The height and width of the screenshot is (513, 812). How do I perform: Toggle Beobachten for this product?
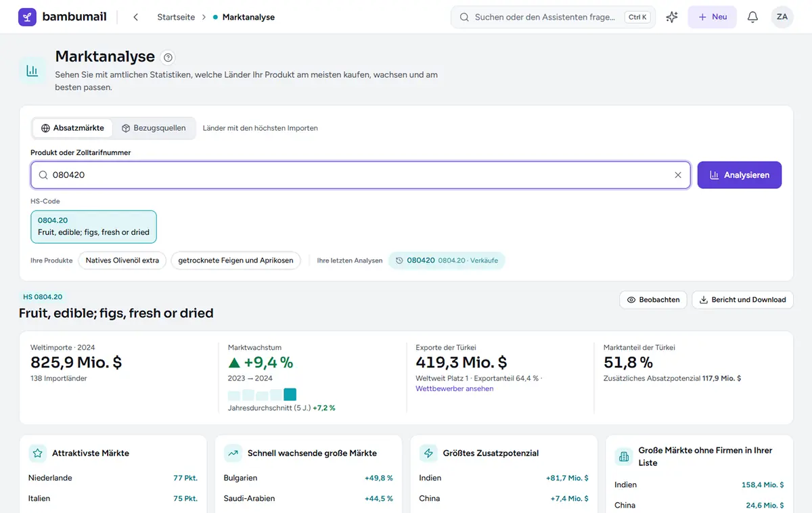click(x=654, y=300)
